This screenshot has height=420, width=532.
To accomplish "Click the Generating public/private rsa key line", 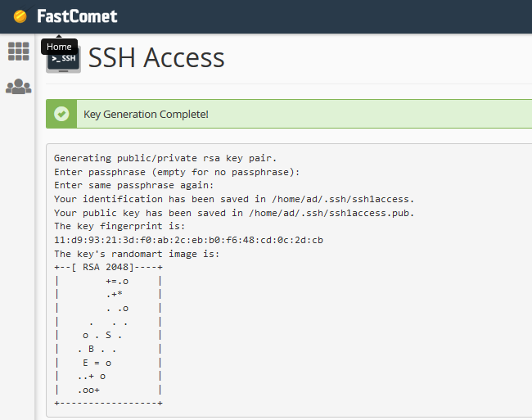I will click(x=165, y=157).
